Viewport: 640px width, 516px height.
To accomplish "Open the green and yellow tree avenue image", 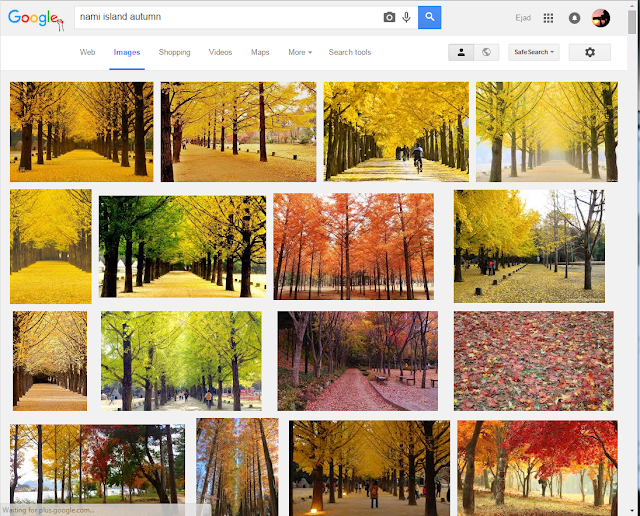I will click(x=182, y=247).
